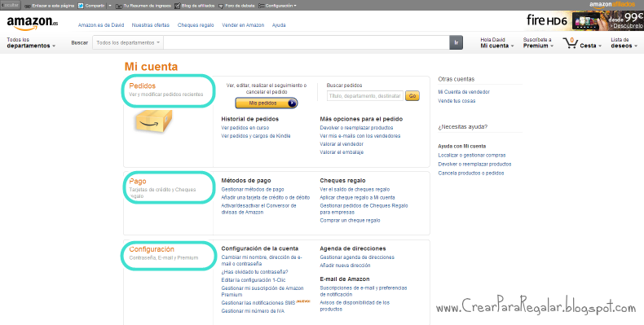This screenshot has height=325, width=644.
Task: Open Gestionar pedidos de Cheques Regalo para empresas
Action: (364, 209)
